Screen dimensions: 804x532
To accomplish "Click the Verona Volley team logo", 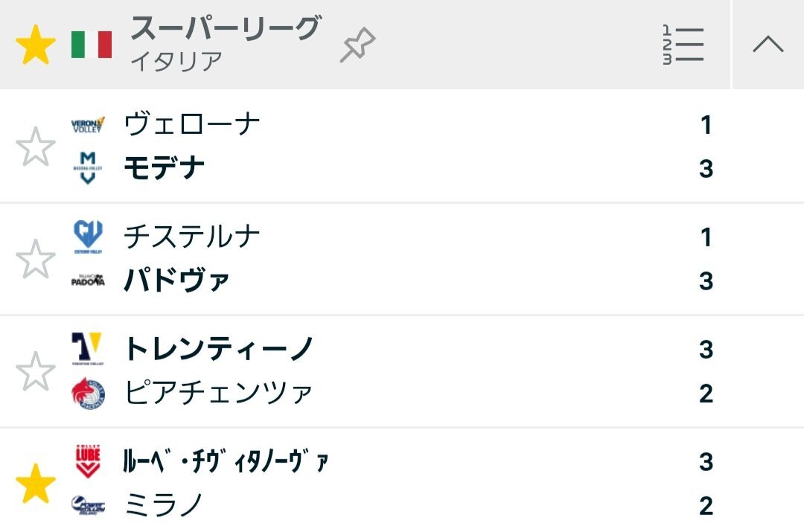I will [88, 124].
